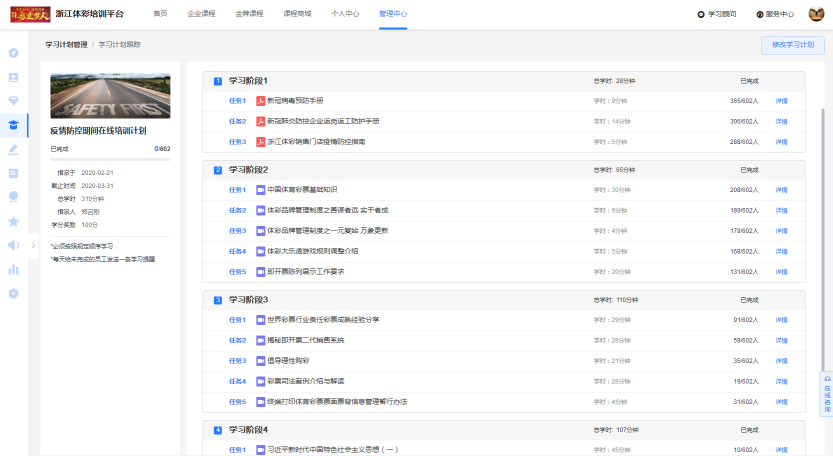
Task: Open the compass navigation sidebar icon
Action: [14, 53]
